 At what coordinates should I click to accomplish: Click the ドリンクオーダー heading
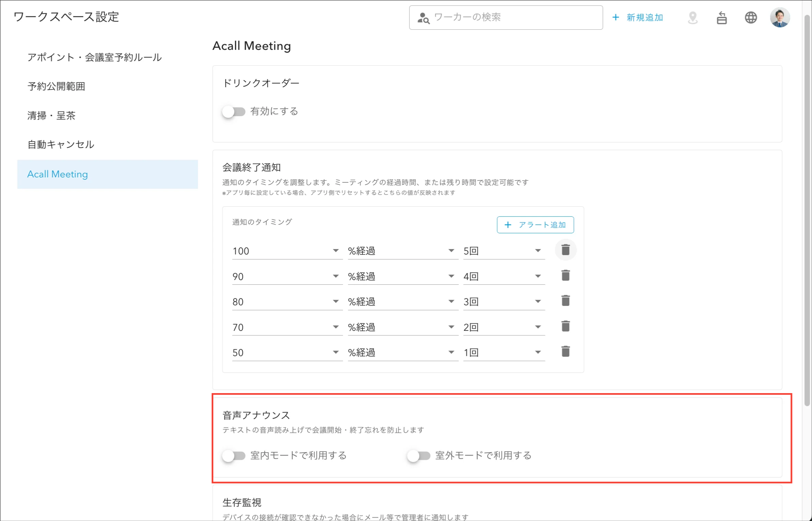(x=261, y=83)
